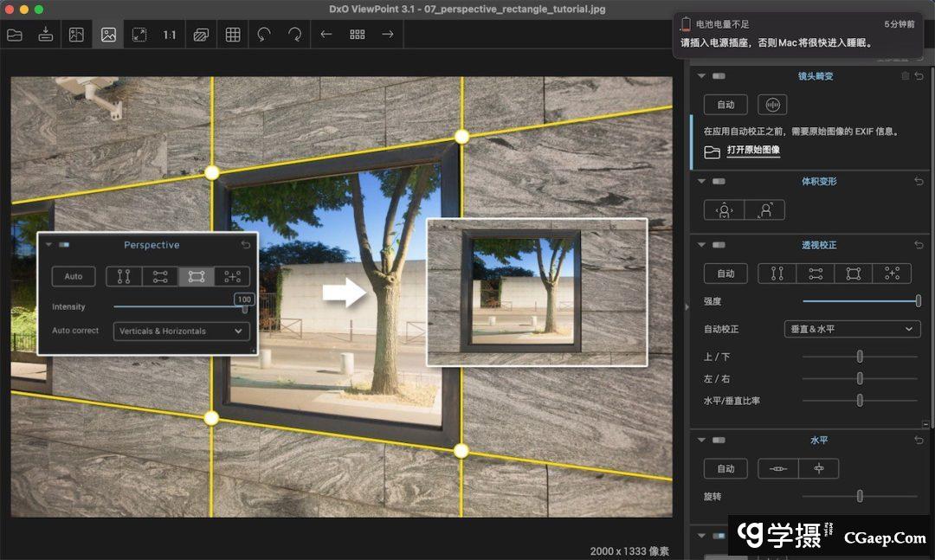Click the 旋转 slider handle
The image size is (935, 560).
click(x=860, y=497)
